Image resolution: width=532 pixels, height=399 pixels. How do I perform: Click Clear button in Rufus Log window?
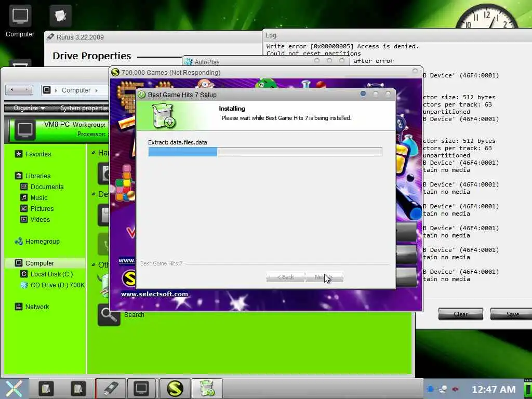pos(460,314)
